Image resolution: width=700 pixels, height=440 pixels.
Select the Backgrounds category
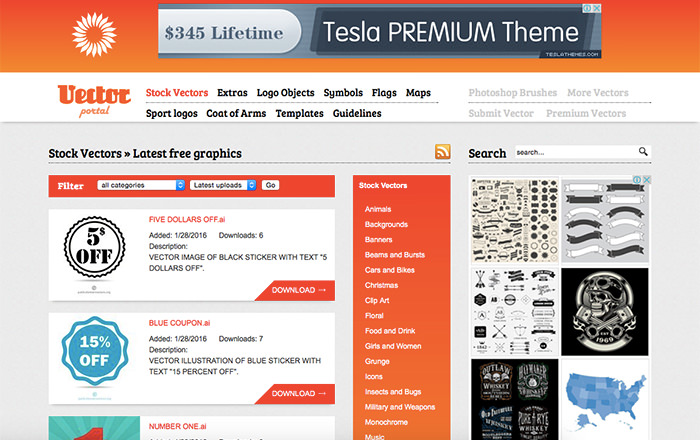point(386,224)
